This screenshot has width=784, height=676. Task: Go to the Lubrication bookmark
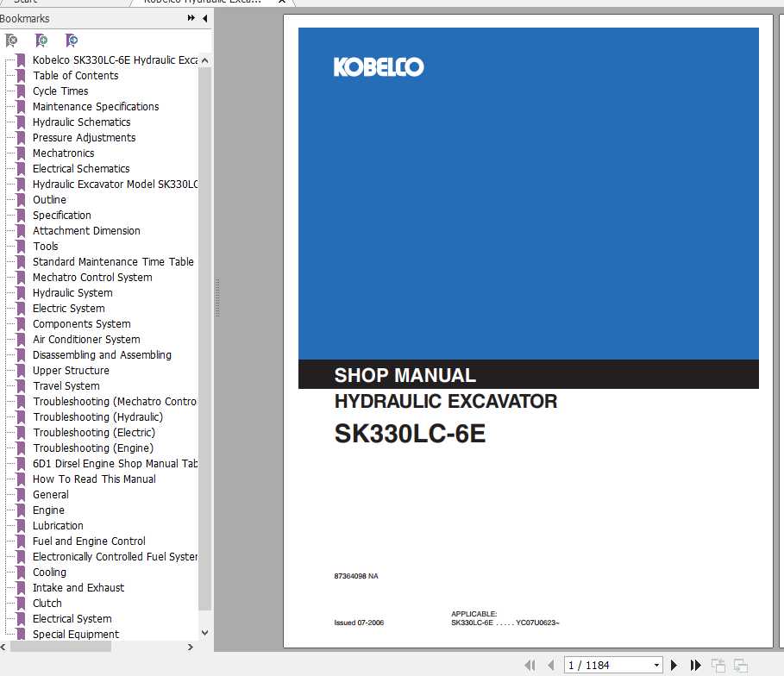tap(58, 525)
